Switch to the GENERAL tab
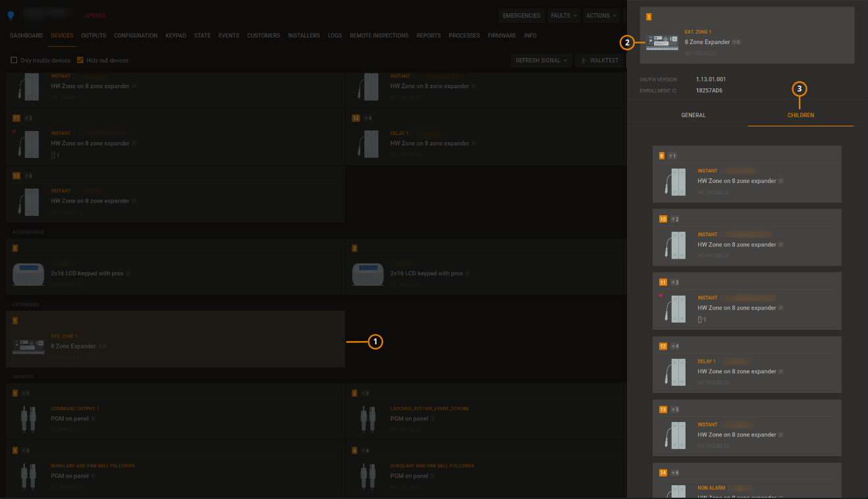The width and height of the screenshot is (868, 499). point(693,115)
